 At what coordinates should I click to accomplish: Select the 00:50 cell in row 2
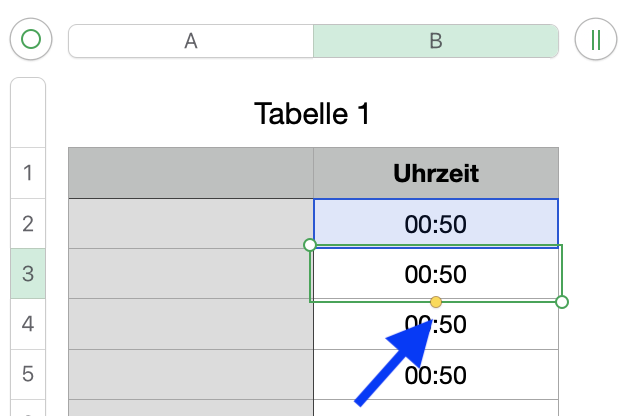pos(436,224)
